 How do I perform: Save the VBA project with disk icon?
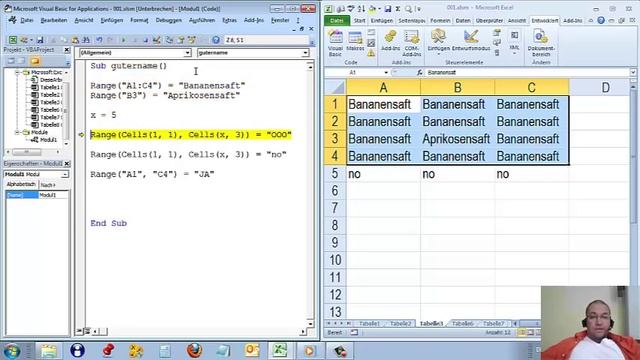(x=40, y=40)
